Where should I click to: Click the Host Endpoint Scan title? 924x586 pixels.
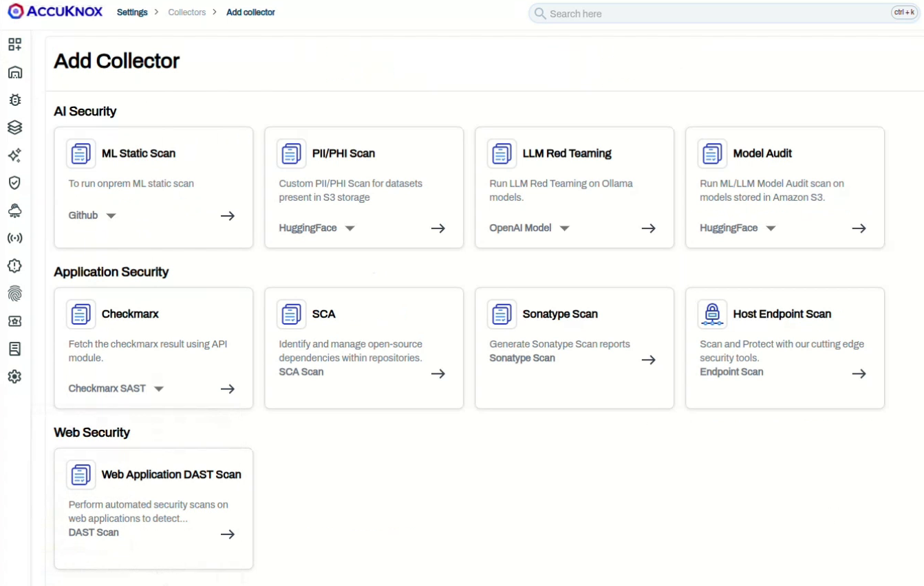[782, 314]
